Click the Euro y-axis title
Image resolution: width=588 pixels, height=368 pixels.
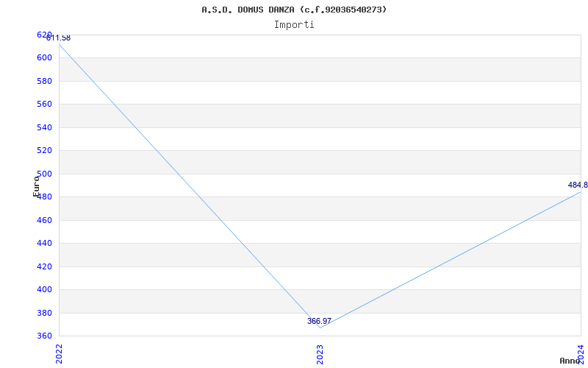(36, 186)
